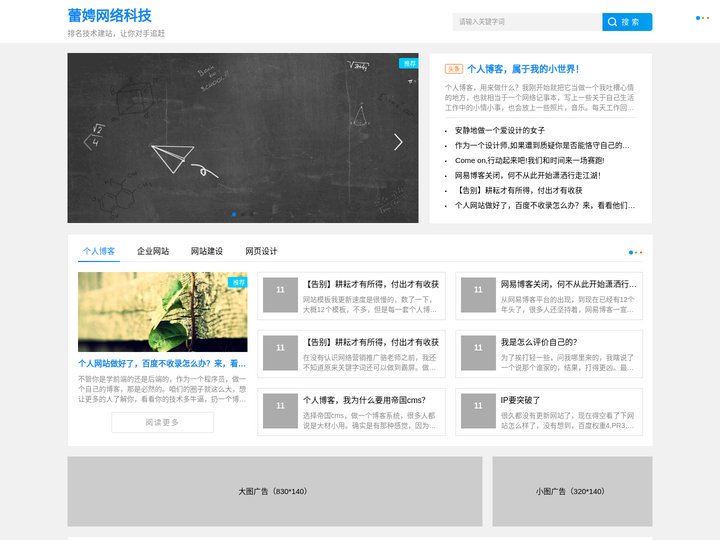The image size is (720, 540).
Task: Switch to the 网页设计 tab
Action: click(x=261, y=251)
